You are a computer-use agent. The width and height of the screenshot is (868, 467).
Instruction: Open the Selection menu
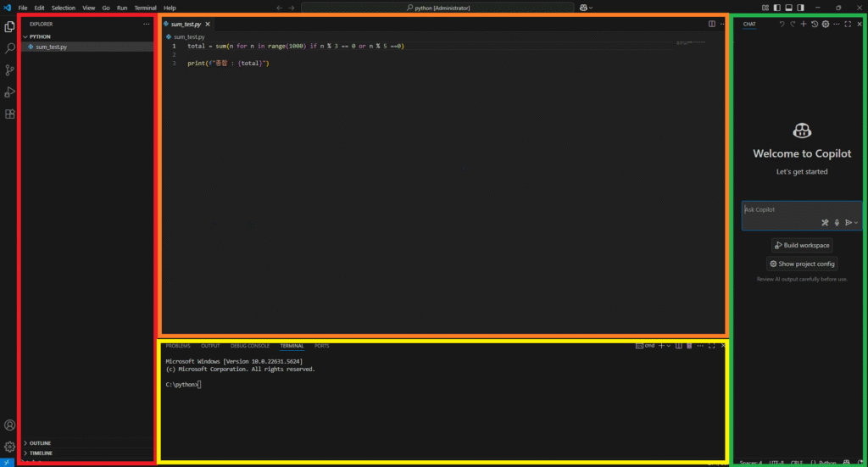(x=63, y=8)
